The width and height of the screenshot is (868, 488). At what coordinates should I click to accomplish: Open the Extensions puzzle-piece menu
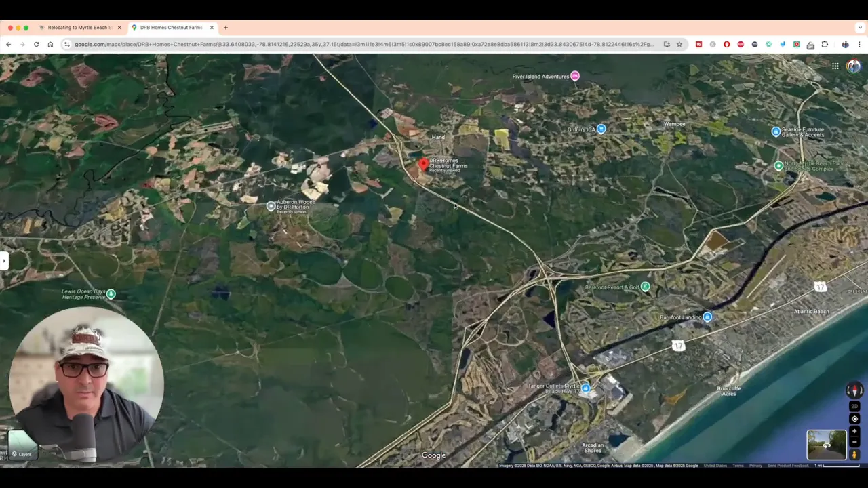[x=825, y=45]
